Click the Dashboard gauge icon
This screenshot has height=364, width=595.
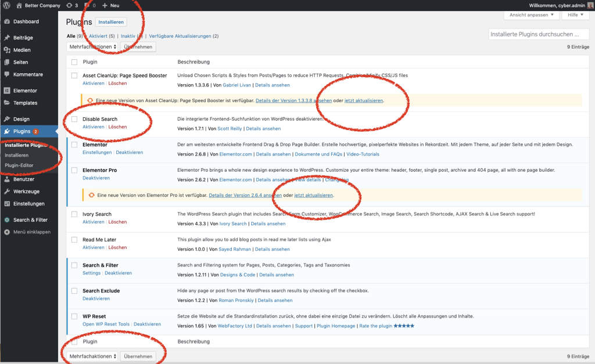[x=7, y=21]
